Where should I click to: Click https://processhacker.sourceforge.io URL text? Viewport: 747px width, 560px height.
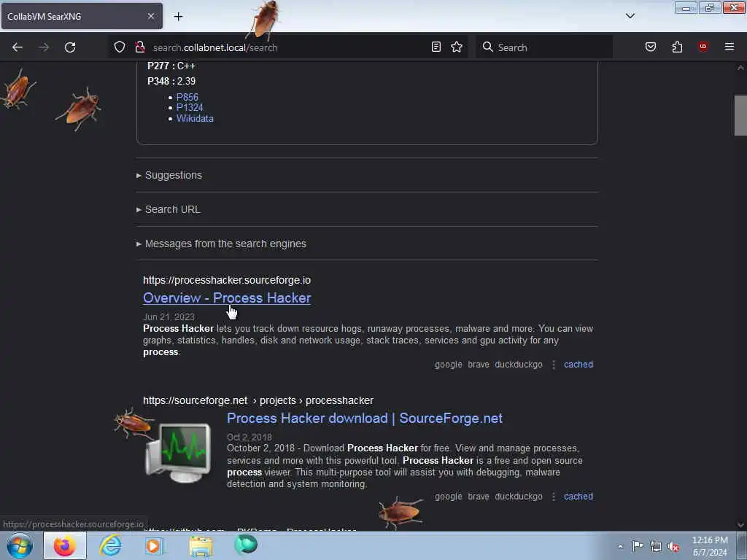(x=227, y=280)
